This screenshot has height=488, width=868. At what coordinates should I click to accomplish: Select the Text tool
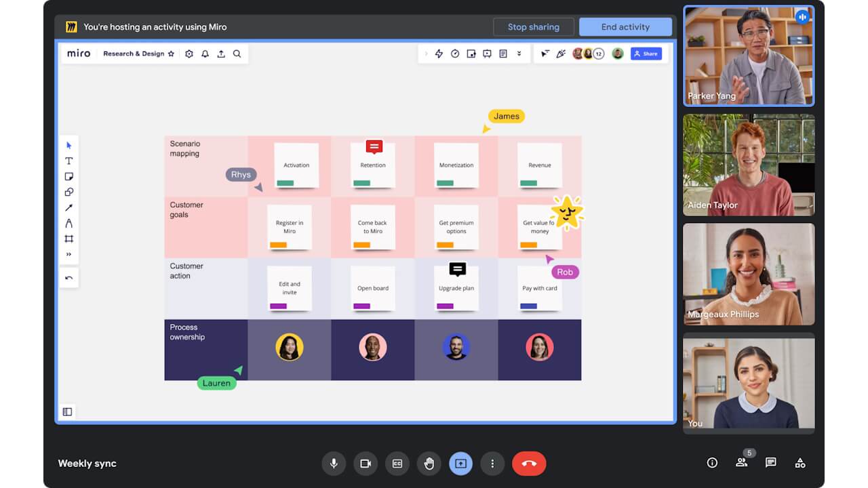68,161
